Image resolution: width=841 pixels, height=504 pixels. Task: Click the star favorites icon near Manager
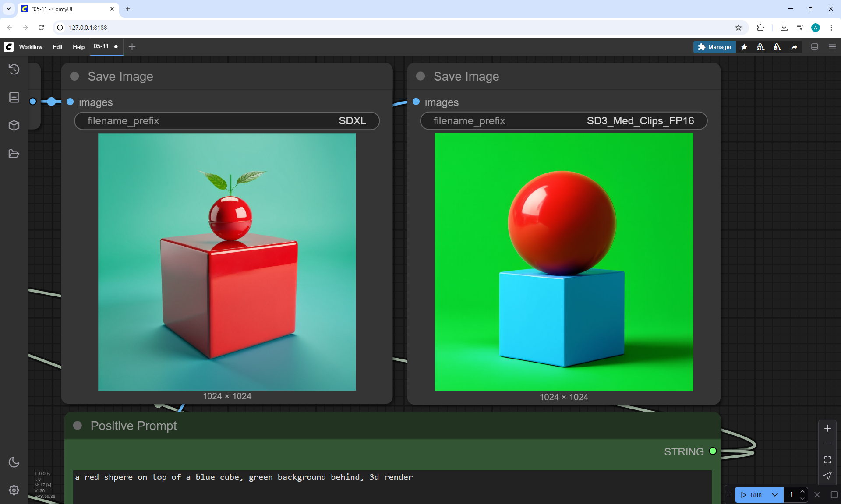744,47
